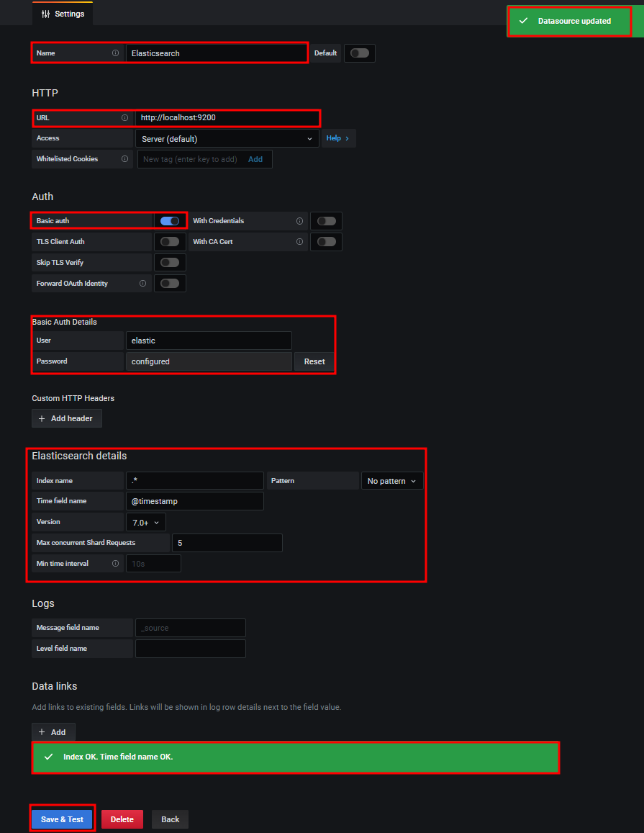644x833 pixels.
Task: Toggle the Default datasource switch
Action: [360, 53]
